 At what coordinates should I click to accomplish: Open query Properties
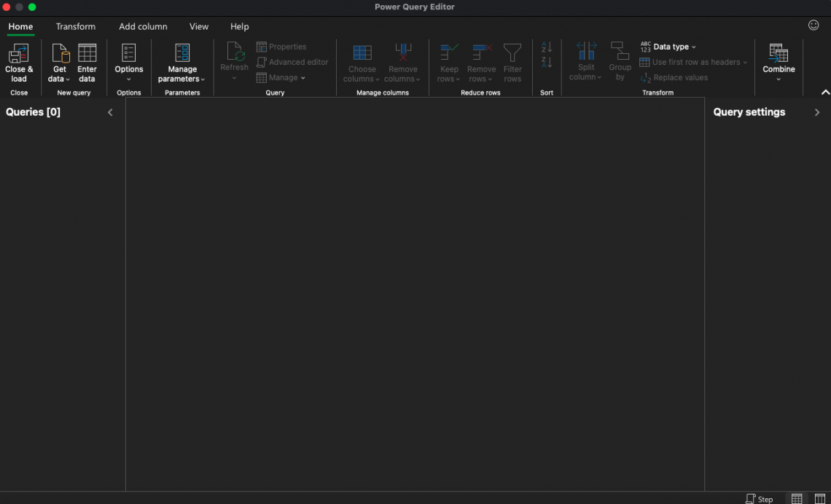coord(281,47)
